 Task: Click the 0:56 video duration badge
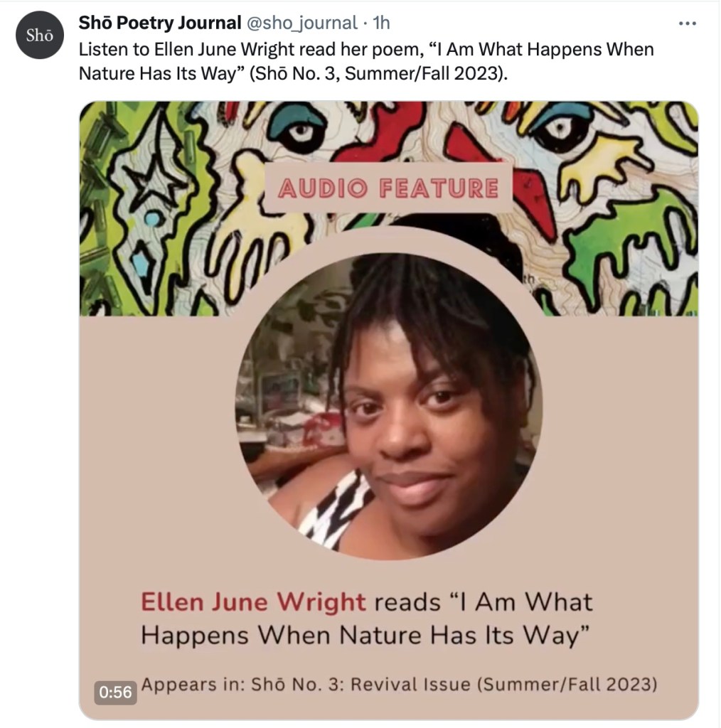(115, 692)
